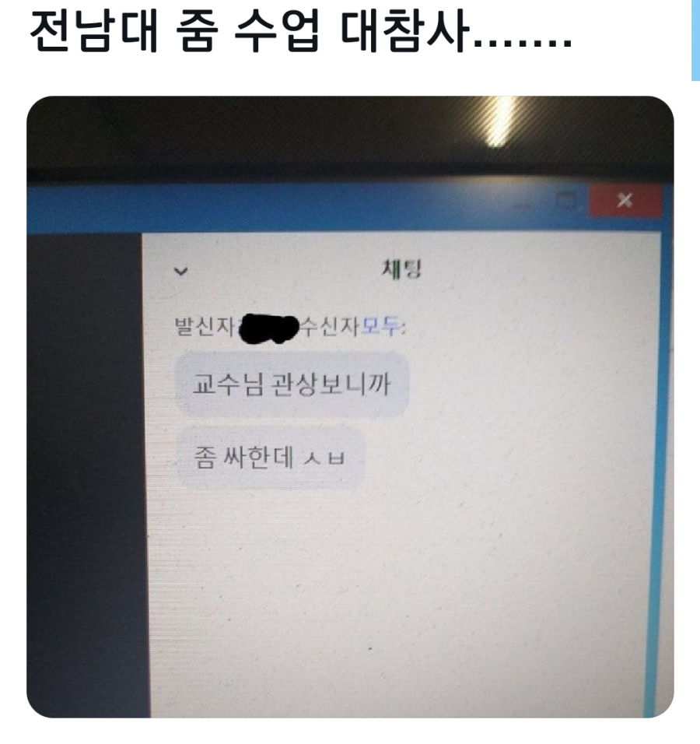Click the blue 모두 recipient link
The height and width of the screenshot is (744, 700).
click(x=380, y=326)
